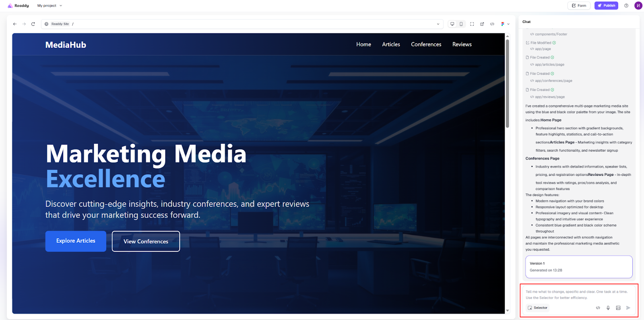Image resolution: width=644 pixels, height=320 pixels.
Task: Open the app/page file entry
Action: coord(541,49)
